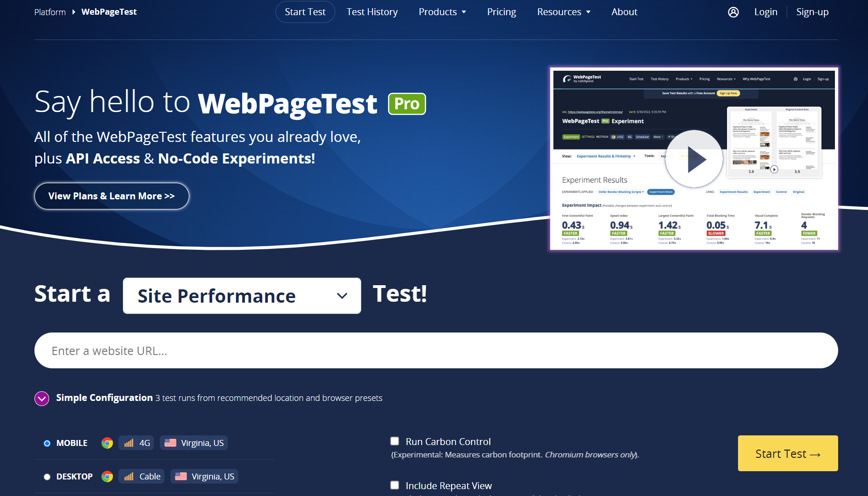
Task: Click the green Pro badge
Action: (407, 104)
